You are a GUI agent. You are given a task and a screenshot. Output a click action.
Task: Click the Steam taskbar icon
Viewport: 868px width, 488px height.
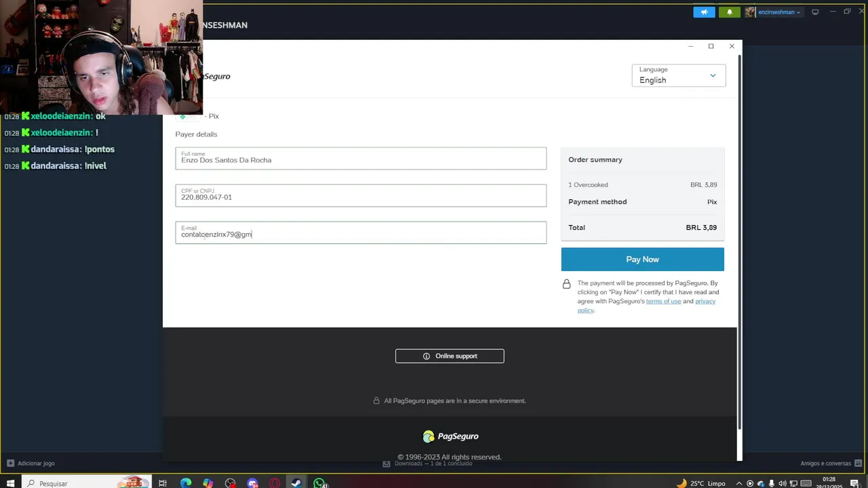[296, 483]
